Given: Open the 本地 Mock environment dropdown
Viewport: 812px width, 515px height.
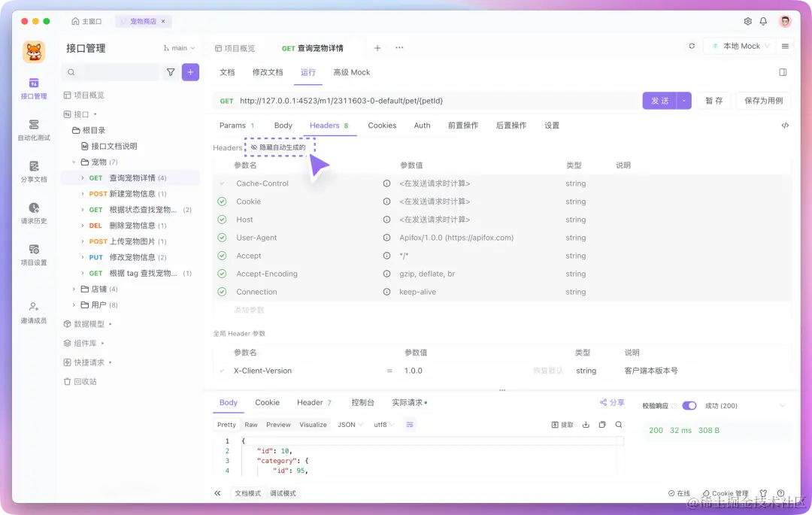Looking at the screenshot, I should pos(739,46).
